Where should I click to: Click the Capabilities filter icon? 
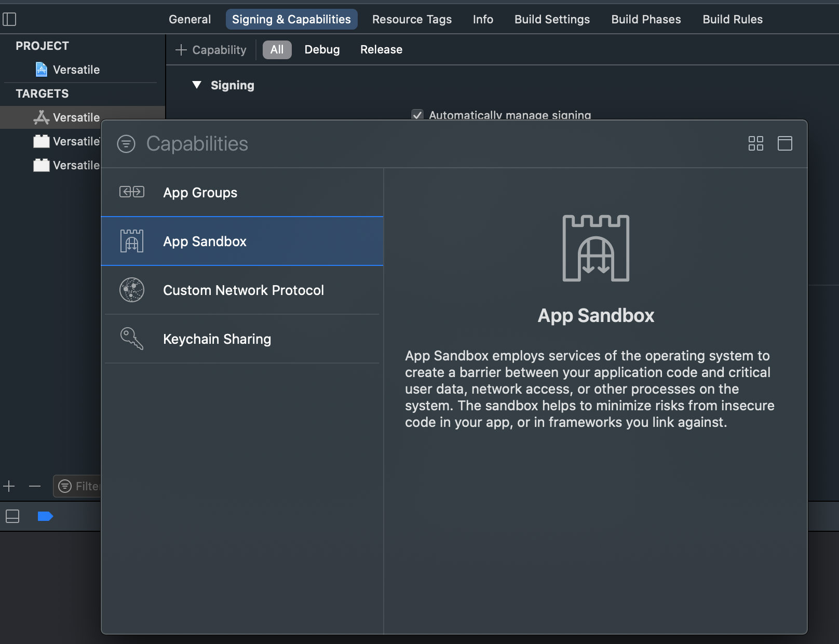126,144
